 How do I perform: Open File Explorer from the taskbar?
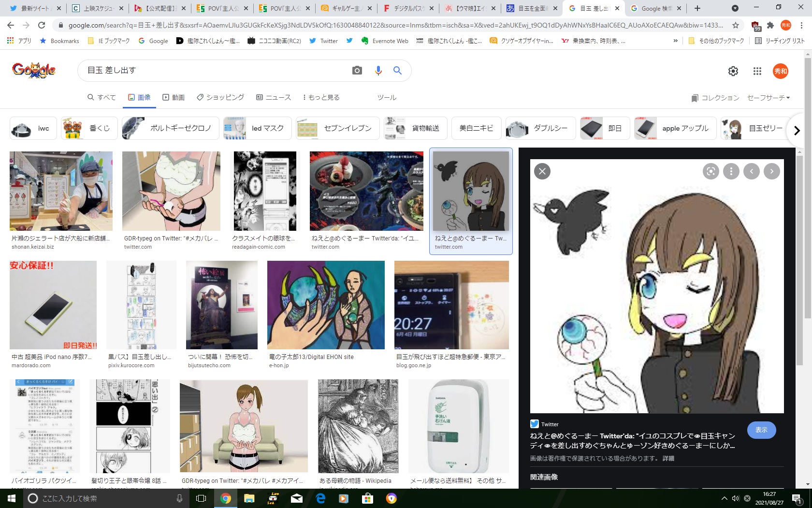249,498
